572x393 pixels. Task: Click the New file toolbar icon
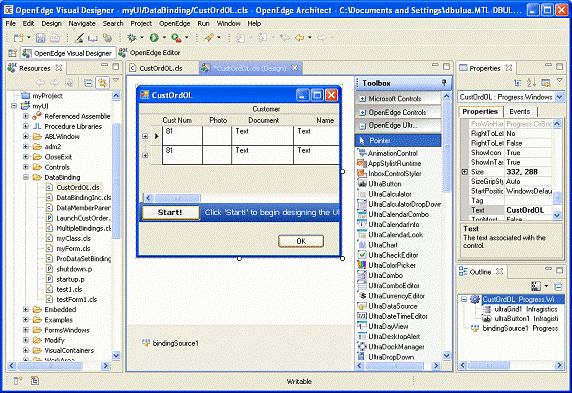pyautogui.click(x=18, y=38)
